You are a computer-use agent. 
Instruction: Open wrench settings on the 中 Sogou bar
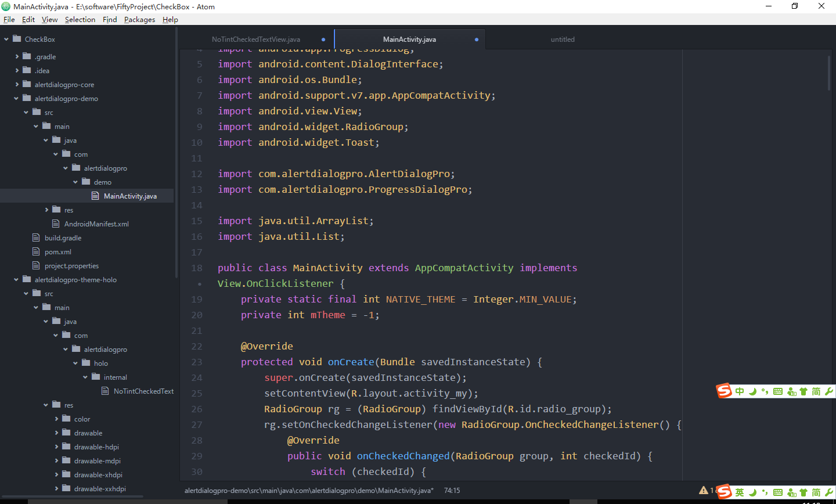pos(828,391)
